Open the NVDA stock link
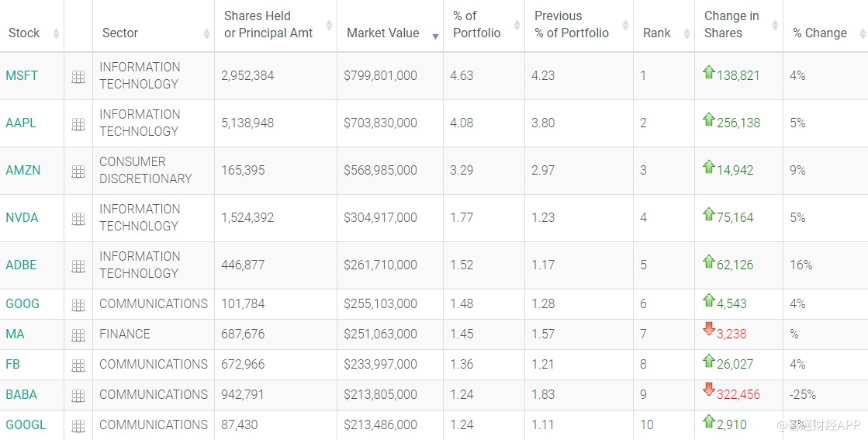This screenshot has height=440, width=868. (x=22, y=218)
